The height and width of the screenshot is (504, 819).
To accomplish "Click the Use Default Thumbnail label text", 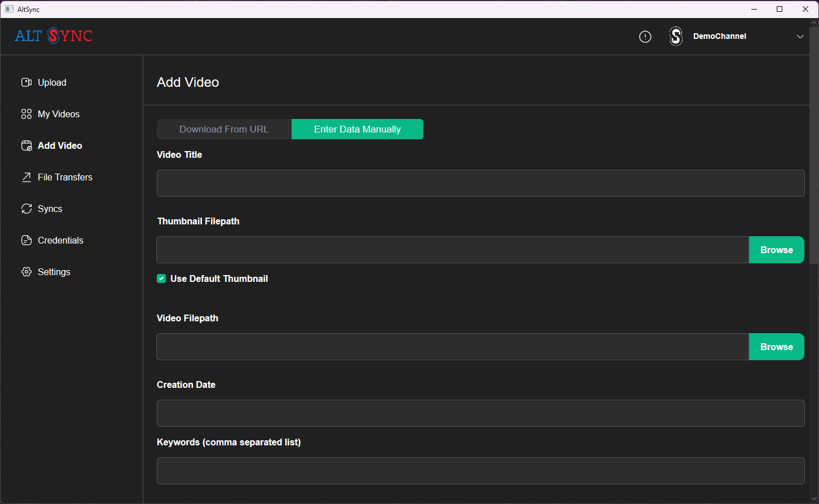I will tap(219, 278).
